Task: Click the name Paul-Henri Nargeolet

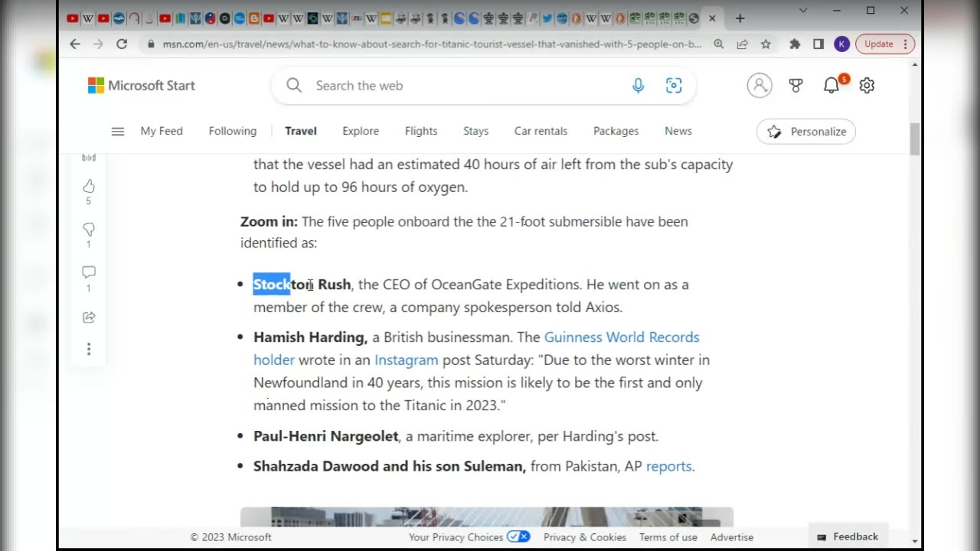Action: [326, 436]
